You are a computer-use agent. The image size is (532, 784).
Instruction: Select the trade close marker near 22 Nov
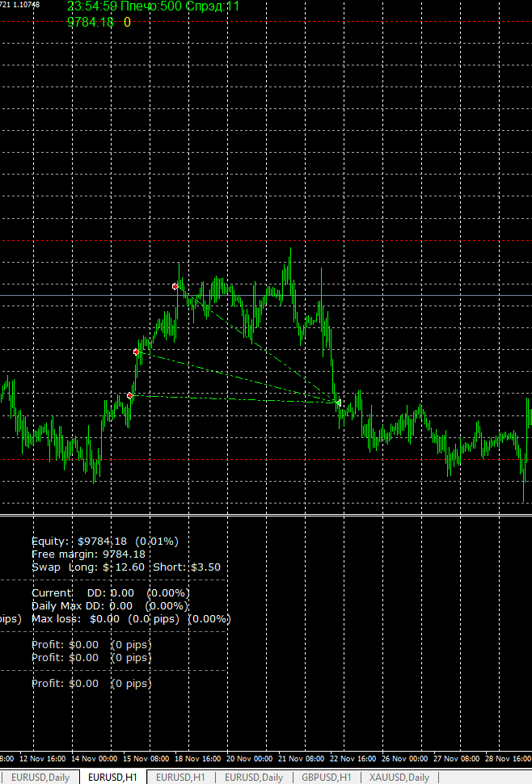339,403
